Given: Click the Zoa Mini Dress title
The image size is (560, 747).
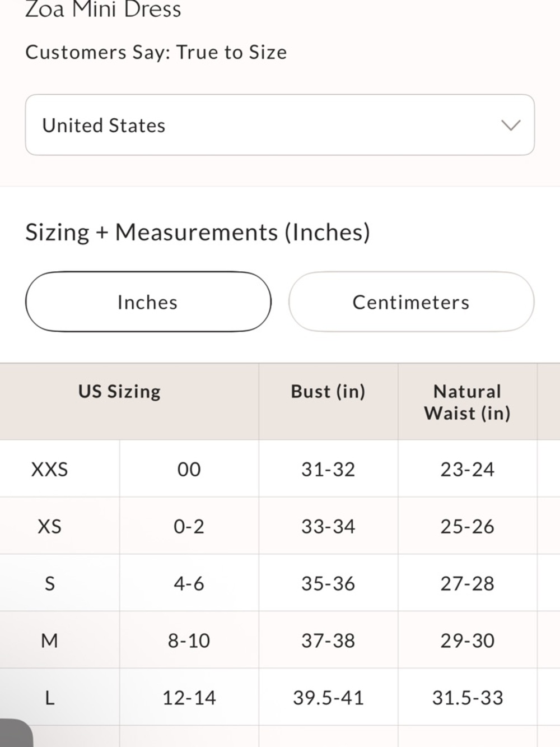Looking at the screenshot, I should click(103, 10).
